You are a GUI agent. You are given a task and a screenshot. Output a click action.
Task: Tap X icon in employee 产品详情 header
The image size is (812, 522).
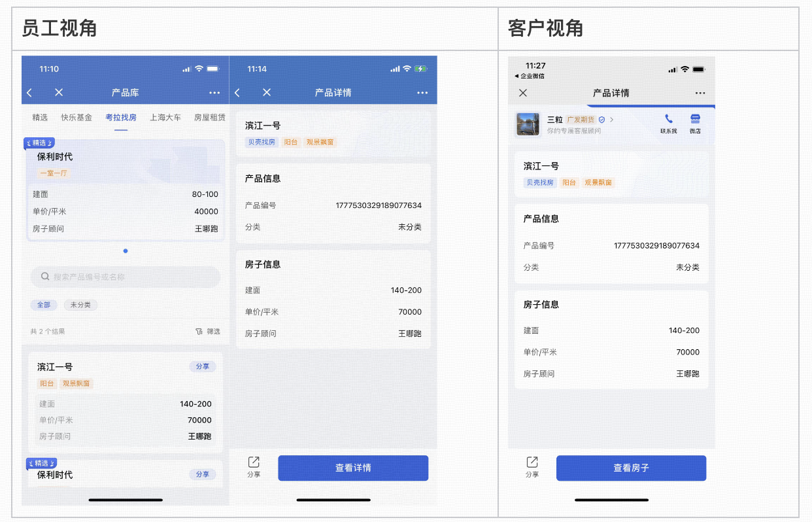coord(267,93)
